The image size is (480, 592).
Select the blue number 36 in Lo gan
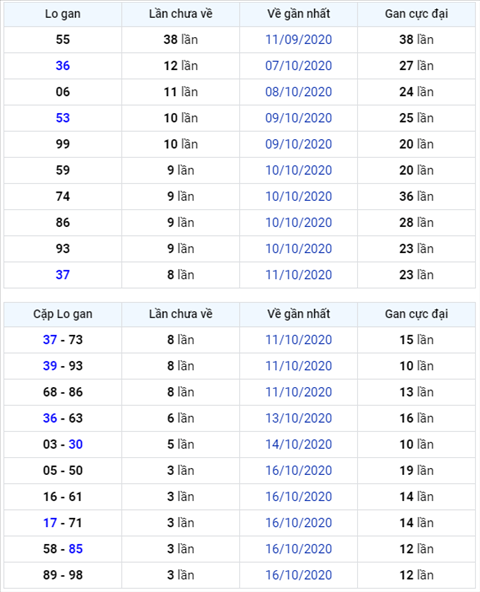(x=63, y=66)
